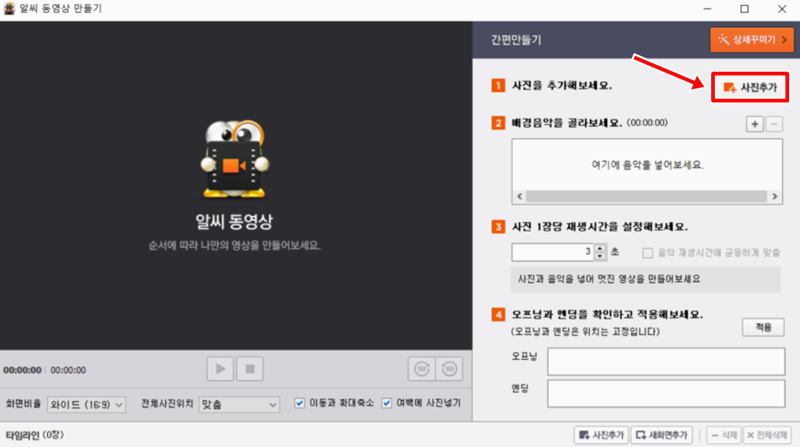Click the music list horizontal scrollbar track
800x447 pixels.
point(646,196)
